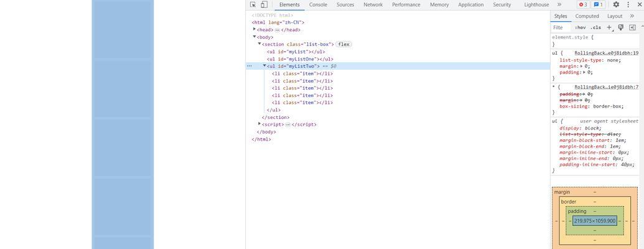Open the DevTools three-dot menu
The width and height of the screenshot is (644, 249).
(628, 4)
